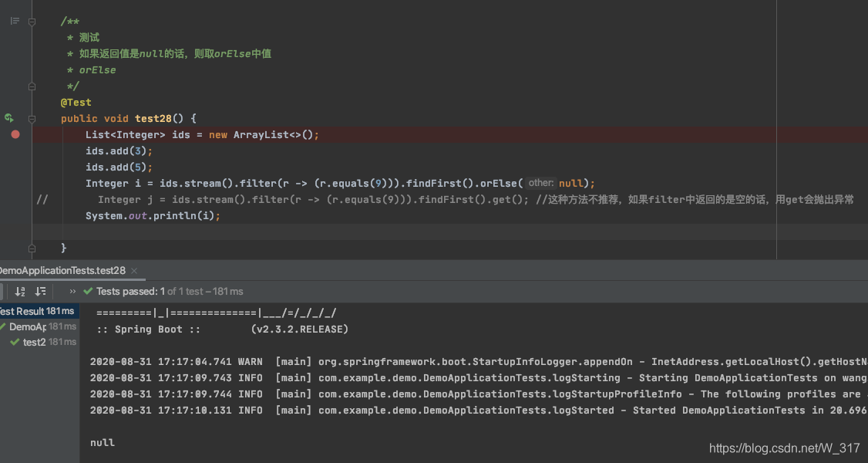Collapse the javadoc comment at its opening fold marker
The image size is (868, 463).
32,22
